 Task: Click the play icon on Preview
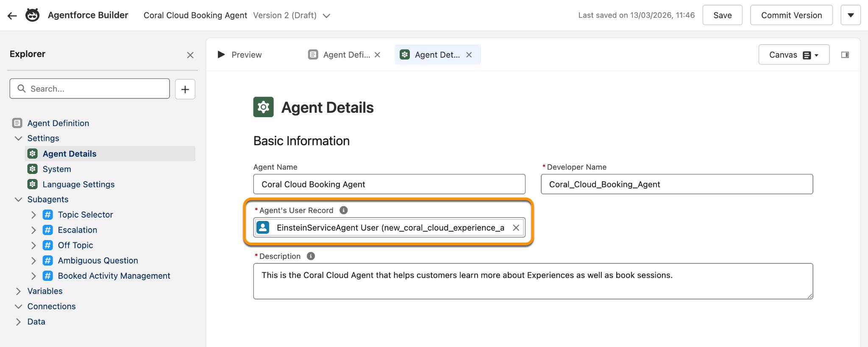pyautogui.click(x=221, y=54)
